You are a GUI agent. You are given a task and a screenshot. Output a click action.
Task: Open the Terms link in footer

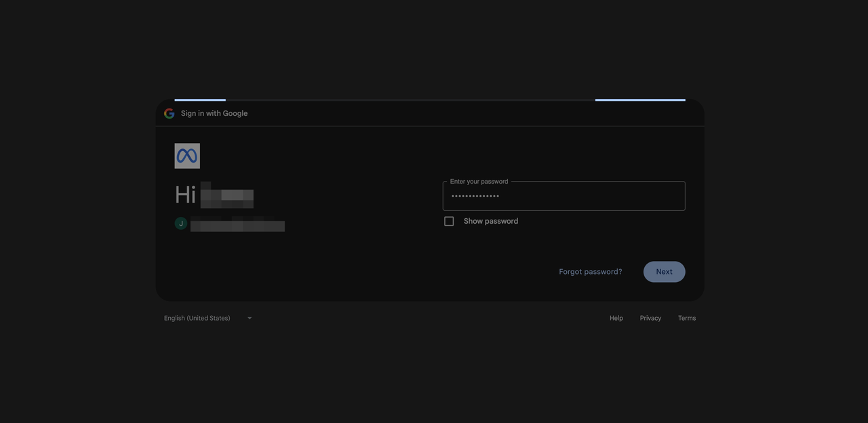687,318
